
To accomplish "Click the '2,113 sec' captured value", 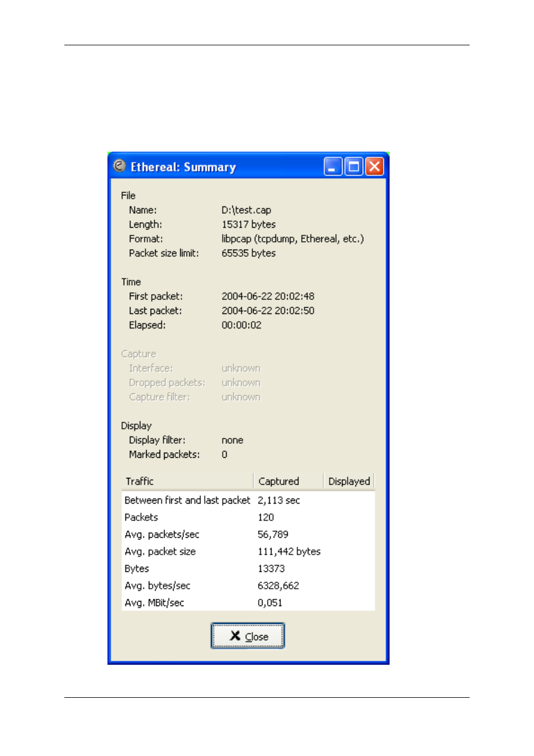I will click(x=279, y=500).
